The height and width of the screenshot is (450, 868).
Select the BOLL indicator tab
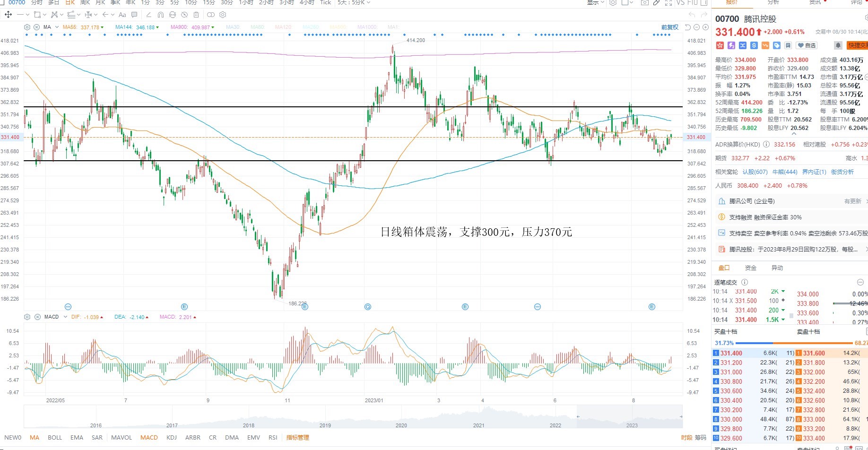coord(55,438)
